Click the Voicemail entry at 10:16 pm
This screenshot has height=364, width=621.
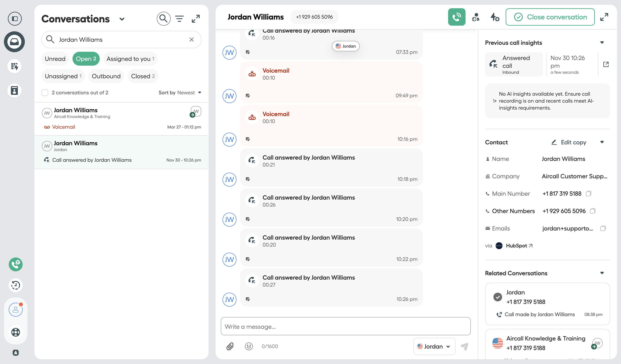331,126
